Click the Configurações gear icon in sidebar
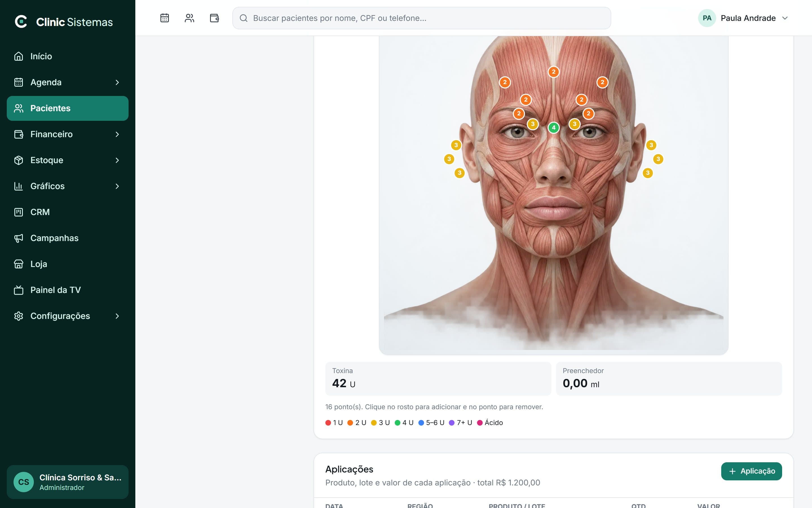Screen dimensions: 812x508 tap(18, 316)
